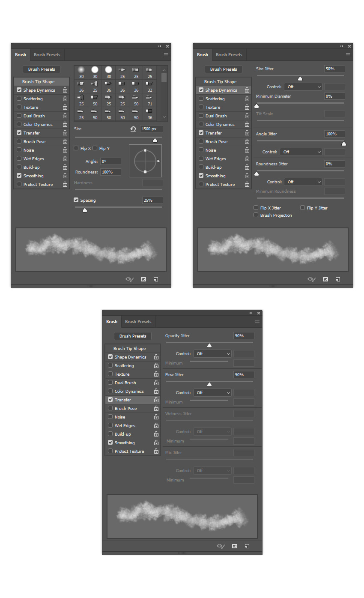Uncheck Smoothing checkbox in the Opacity Jitter panel

click(110, 443)
